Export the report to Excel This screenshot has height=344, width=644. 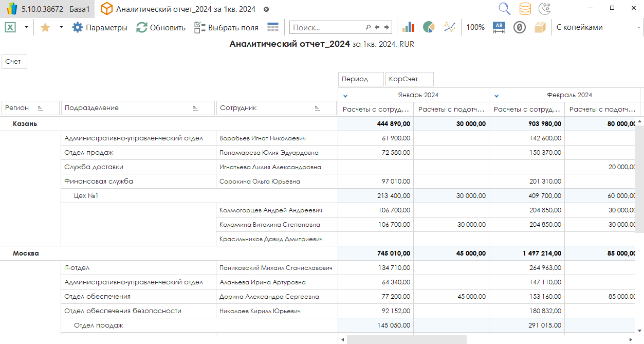coord(10,27)
